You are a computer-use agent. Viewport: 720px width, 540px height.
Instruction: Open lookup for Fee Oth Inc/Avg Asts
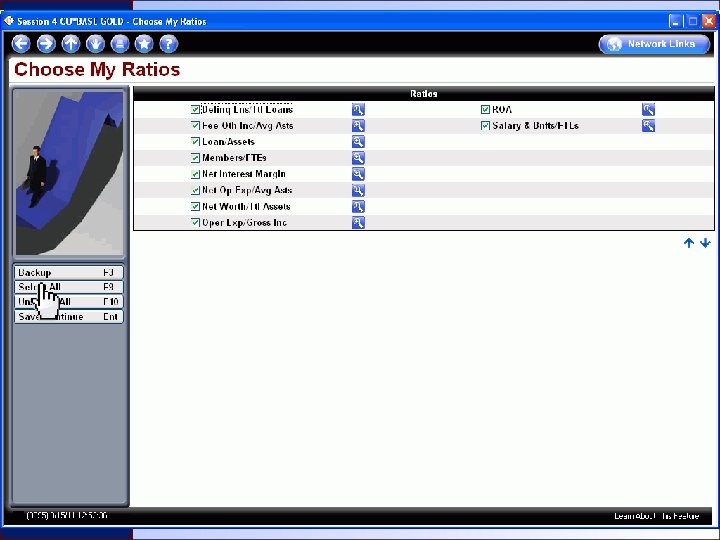click(358, 126)
